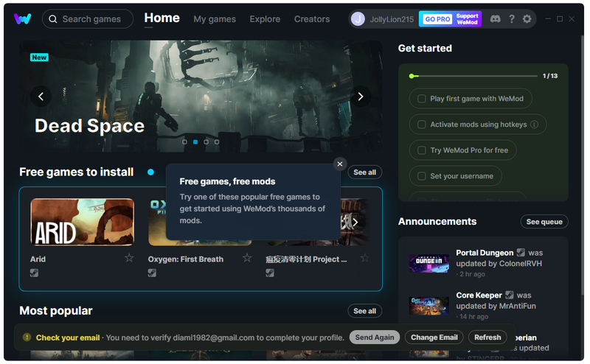Click the blue dot beside Free games to install
The height and width of the screenshot is (364, 590).
click(151, 172)
